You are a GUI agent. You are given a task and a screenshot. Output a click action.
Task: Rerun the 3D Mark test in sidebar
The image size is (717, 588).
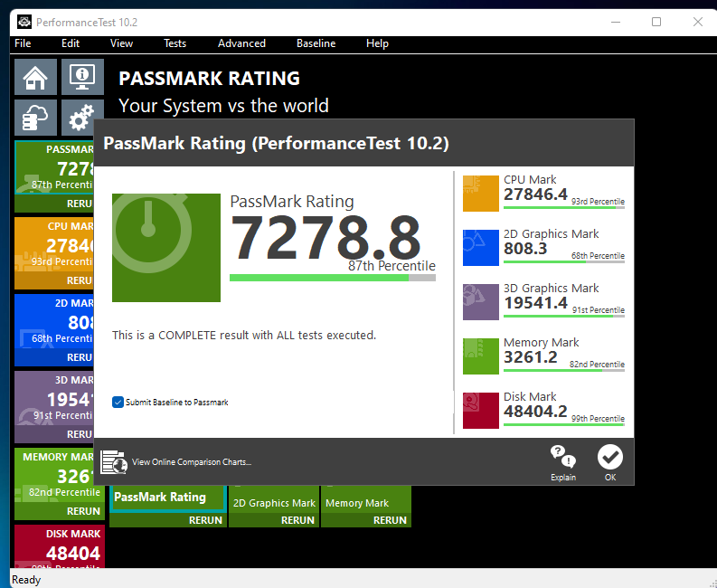pyautogui.click(x=54, y=434)
